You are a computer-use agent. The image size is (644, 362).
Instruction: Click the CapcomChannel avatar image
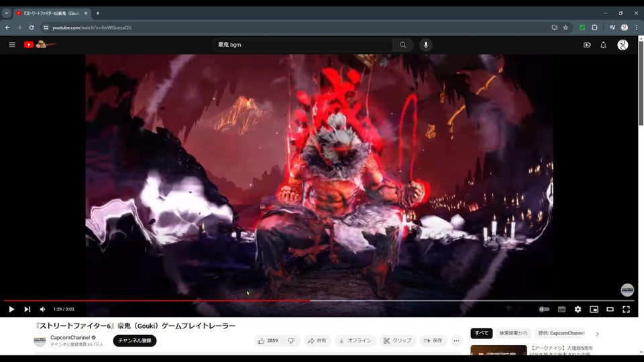tap(40, 341)
